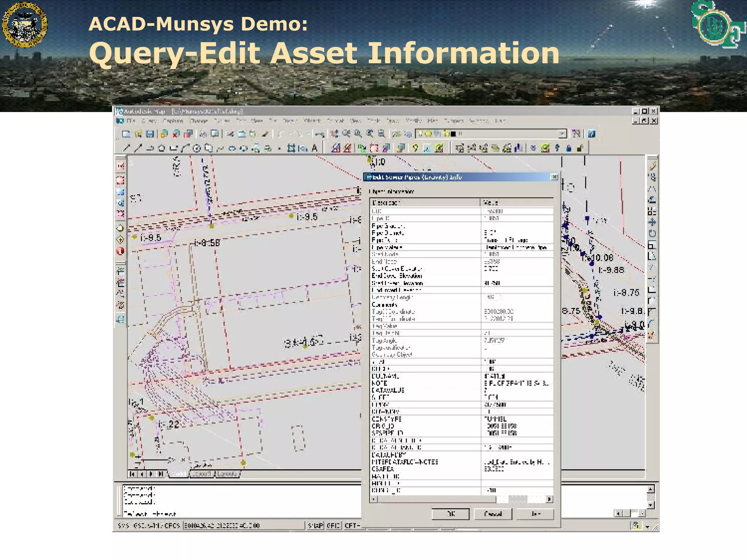The image size is (747, 560).
Task: Open the Capture menu
Action: (x=173, y=121)
